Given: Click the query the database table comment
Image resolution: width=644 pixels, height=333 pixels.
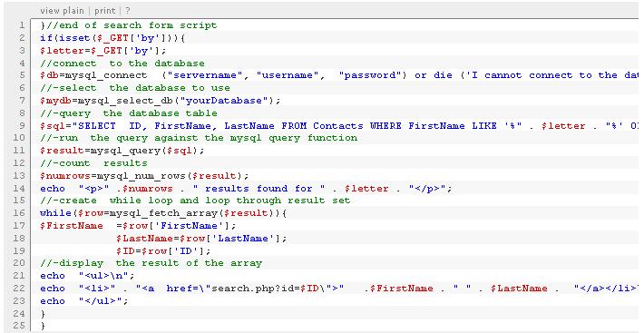Looking at the screenshot, I should coord(129,113).
